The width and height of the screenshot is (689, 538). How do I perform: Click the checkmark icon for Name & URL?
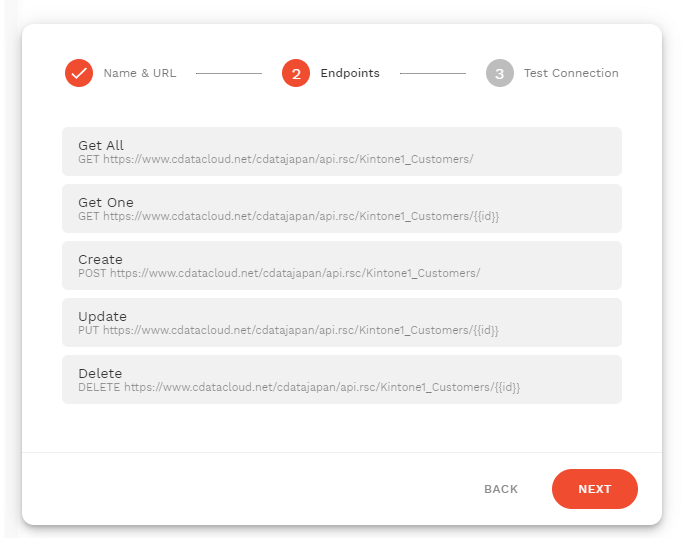(79, 73)
